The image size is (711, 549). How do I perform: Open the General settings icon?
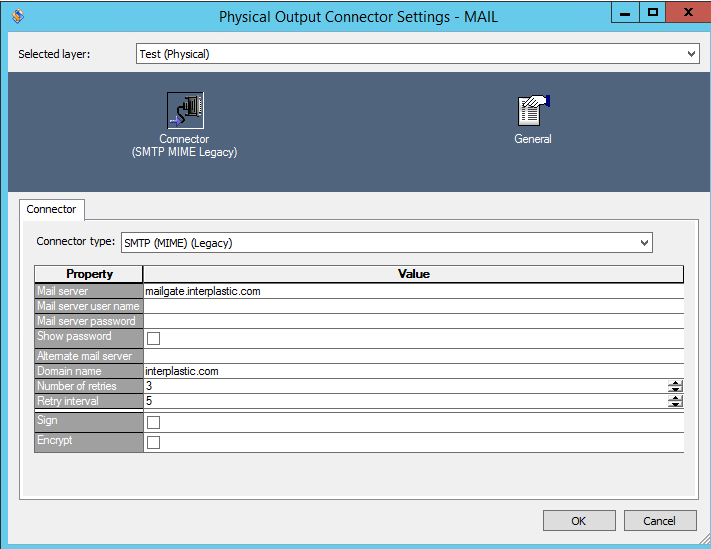click(533, 111)
